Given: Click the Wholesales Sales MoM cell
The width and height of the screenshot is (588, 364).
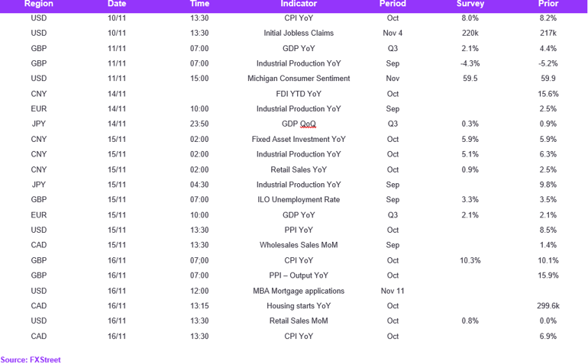Looking at the screenshot, I should pyautogui.click(x=299, y=245).
